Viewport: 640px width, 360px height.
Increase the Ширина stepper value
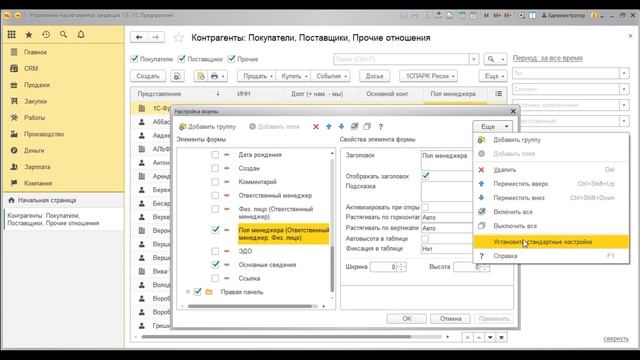pos(402,264)
